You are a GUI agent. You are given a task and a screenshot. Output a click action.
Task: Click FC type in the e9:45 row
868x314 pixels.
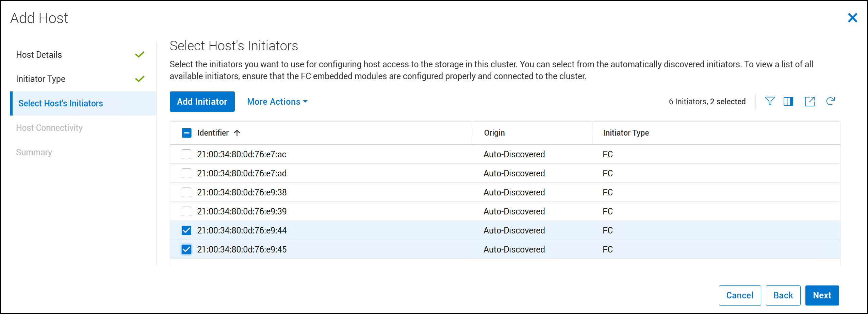pos(608,249)
